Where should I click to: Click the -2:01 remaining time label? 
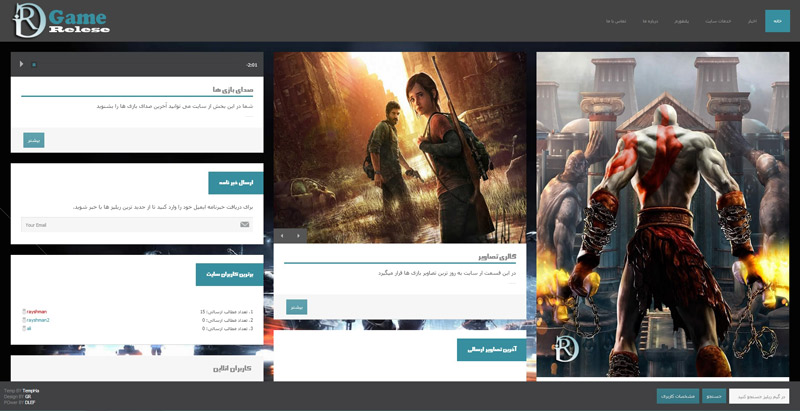(x=252, y=65)
